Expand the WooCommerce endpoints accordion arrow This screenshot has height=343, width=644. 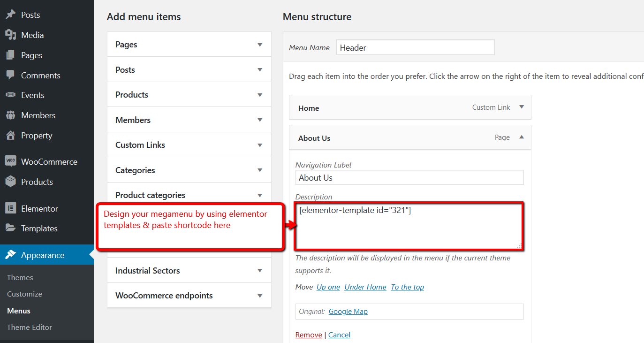click(x=260, y=296)
